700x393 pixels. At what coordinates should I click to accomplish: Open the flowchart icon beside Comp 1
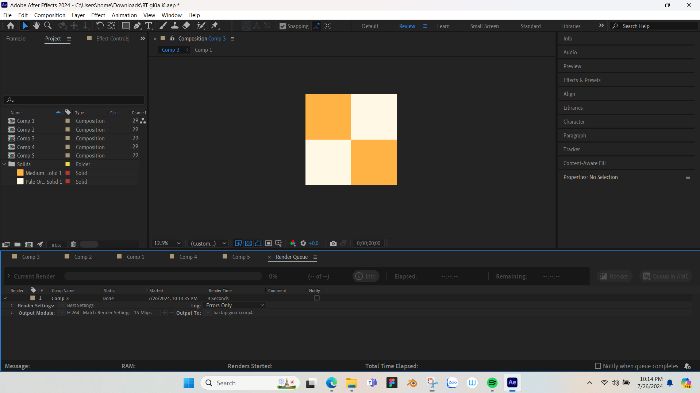click(143, 121)
